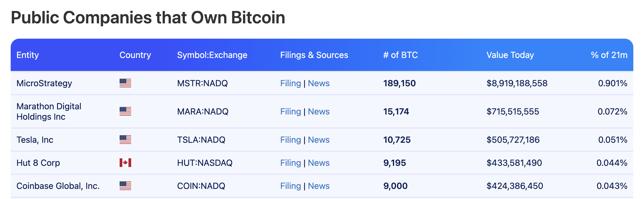
Task: Select the MSTR:NADQ symbol cell
Action: click(202, 83)
